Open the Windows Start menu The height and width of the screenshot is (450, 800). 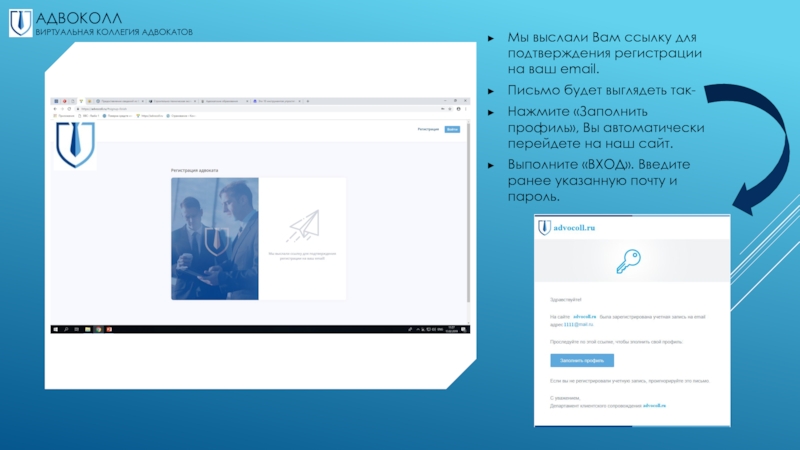click(56, 329)
